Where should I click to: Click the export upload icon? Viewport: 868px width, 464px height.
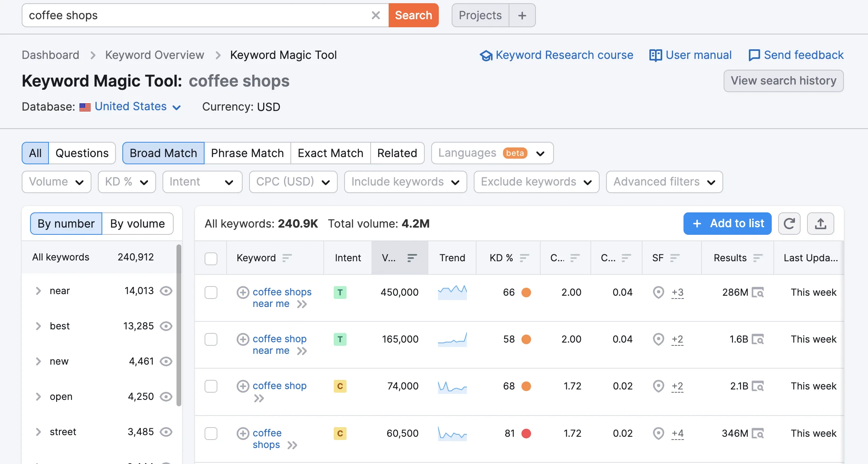(x=820, y=224)
